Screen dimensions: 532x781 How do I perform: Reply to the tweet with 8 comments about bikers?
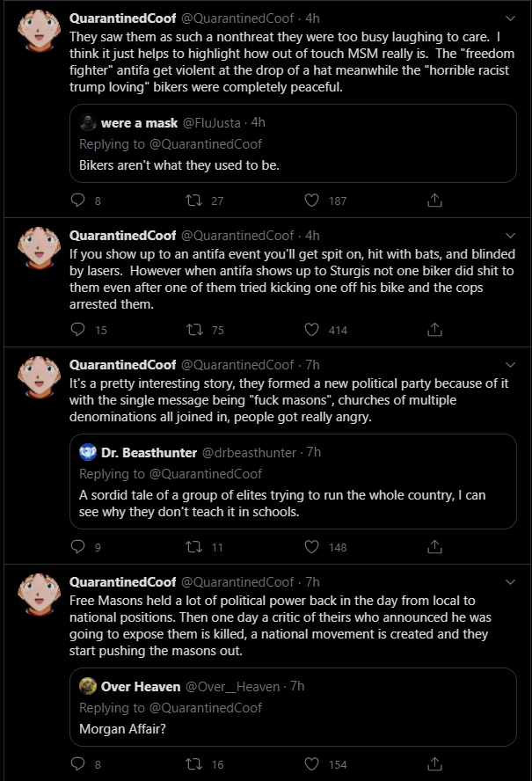click(78, 201)
